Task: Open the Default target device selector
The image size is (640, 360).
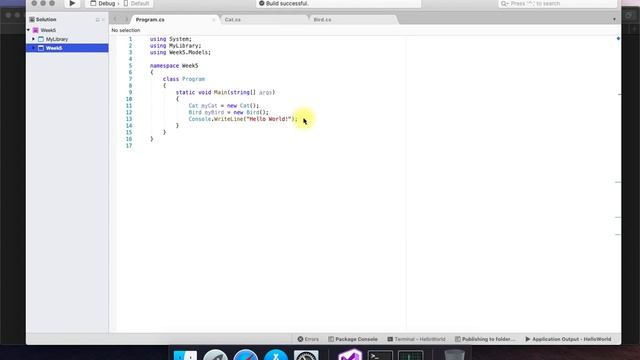Action: point(136,3)
